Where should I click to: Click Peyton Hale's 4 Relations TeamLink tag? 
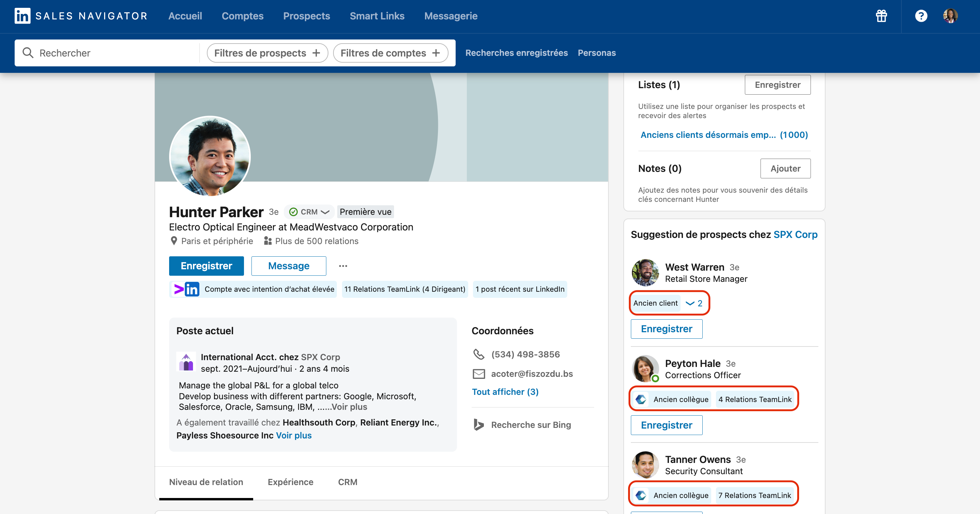point(755,399)
